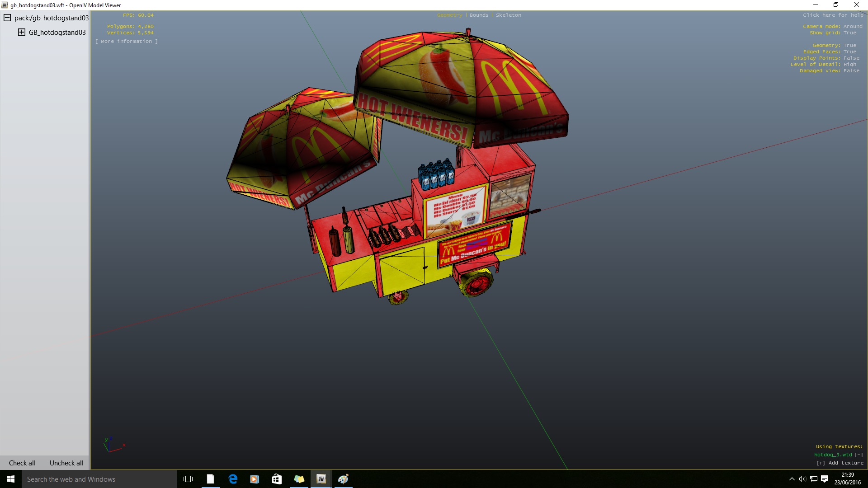Click FPS: 60.04 readout
Viewport: 868px width, 488px height.
tap(138, 15)
